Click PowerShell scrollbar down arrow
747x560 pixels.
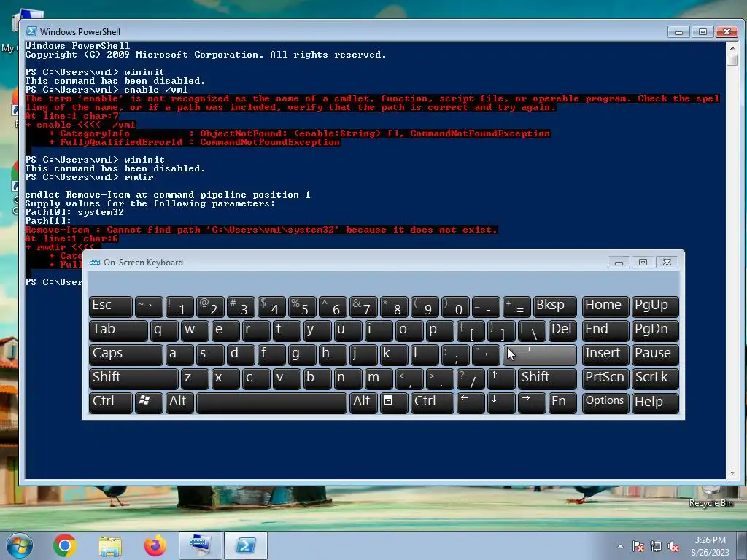pos(732,472)
